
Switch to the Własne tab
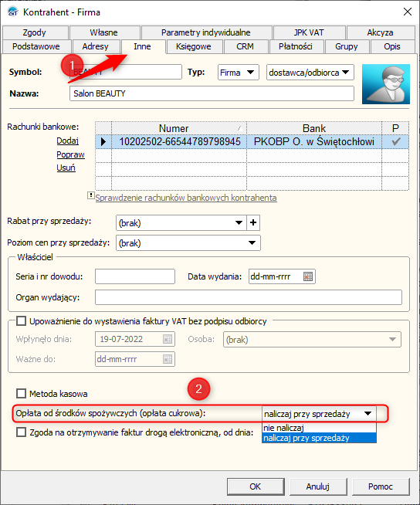tap(103, 32)
